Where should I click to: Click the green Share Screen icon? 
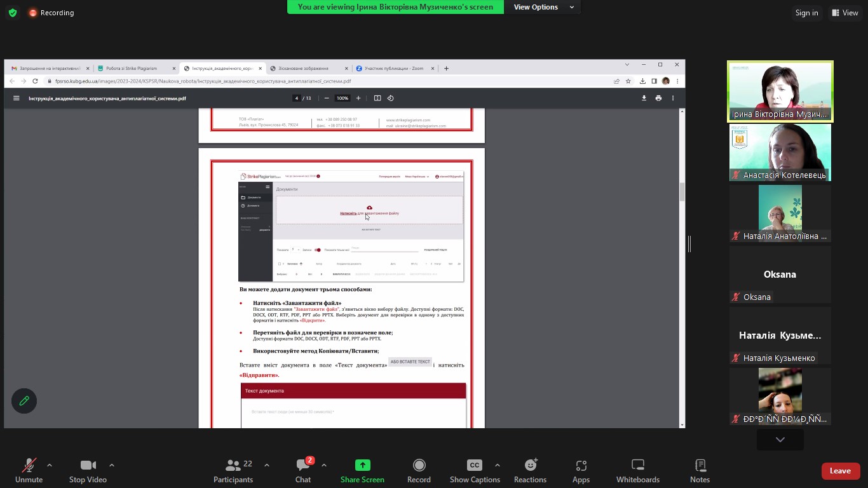[x=362, y=465]
